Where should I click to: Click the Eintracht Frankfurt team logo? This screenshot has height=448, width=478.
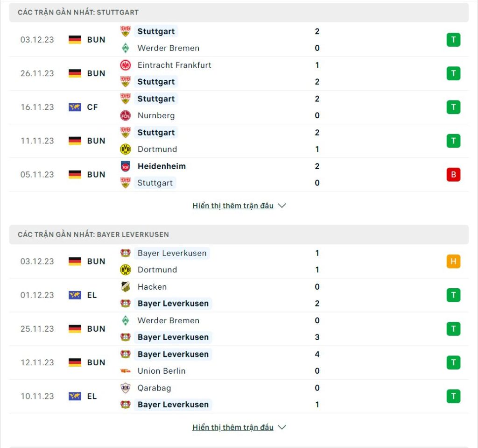[x=125, y=65]
